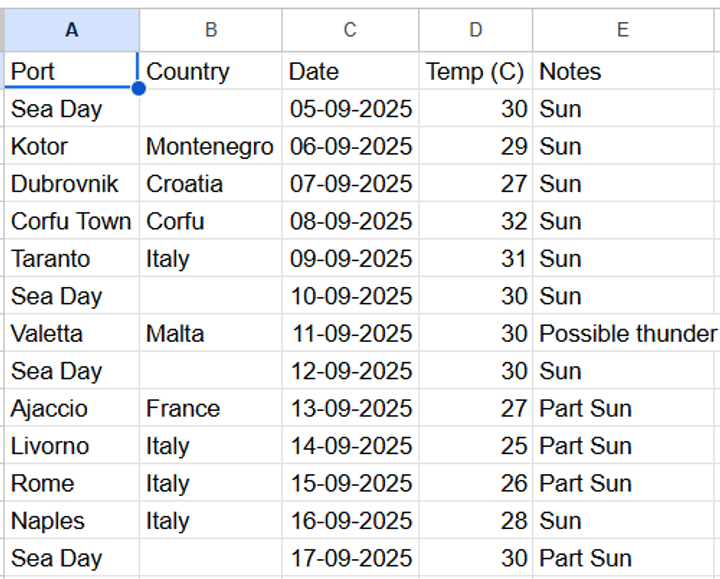Select column C header

tap(350, 30)
